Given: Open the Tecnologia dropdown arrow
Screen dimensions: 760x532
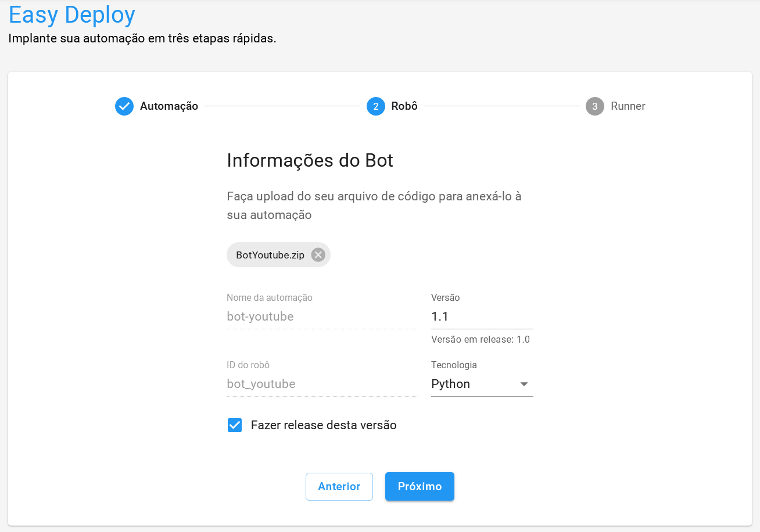Looking at the screenshot, I should (x=524, y=384).
